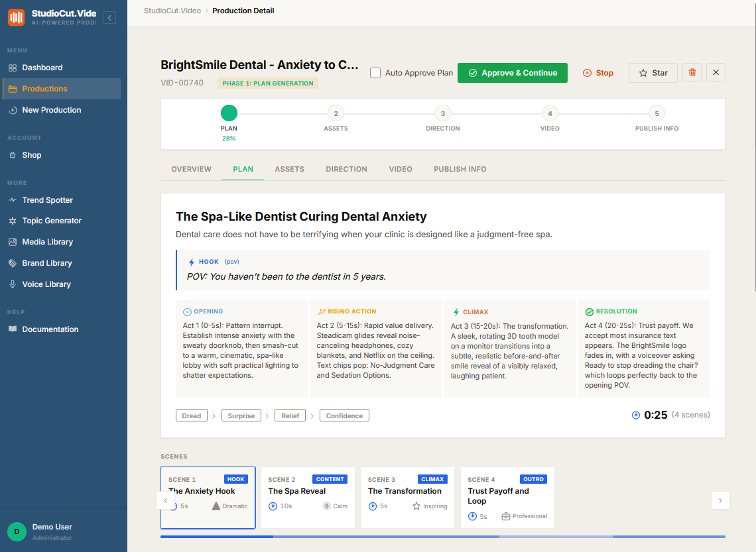Viewport: 756px width, 552px height.
Task: Click the scenes horizontal progress bar
Action: click(442, 537)
